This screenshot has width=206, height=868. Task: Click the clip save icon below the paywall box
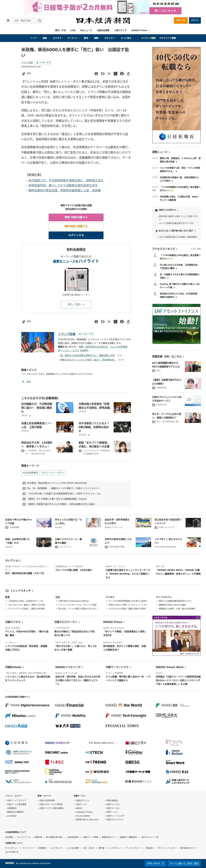24,321
